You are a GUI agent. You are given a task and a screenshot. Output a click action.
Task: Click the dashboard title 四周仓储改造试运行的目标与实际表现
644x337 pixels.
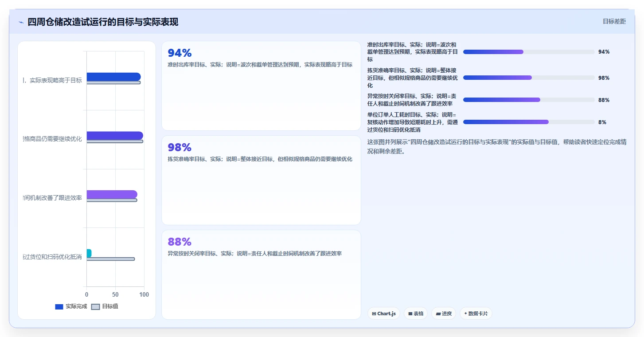(103, 22)
